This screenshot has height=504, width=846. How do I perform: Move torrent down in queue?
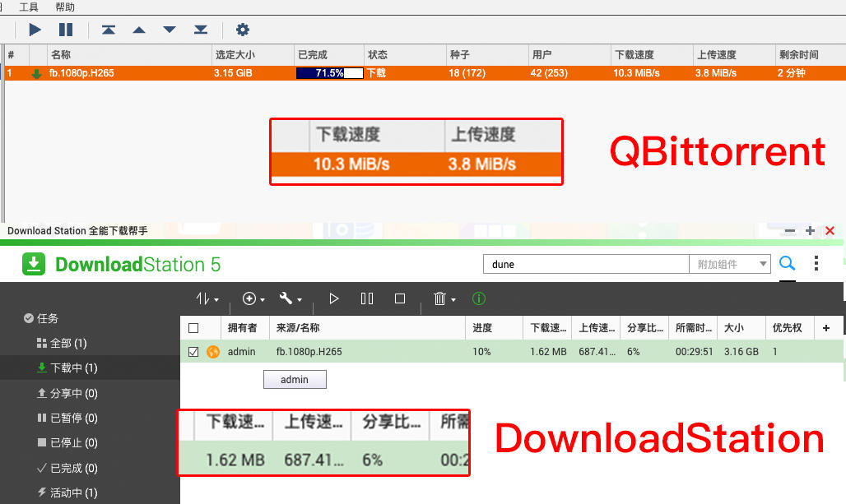coord(170,30)
